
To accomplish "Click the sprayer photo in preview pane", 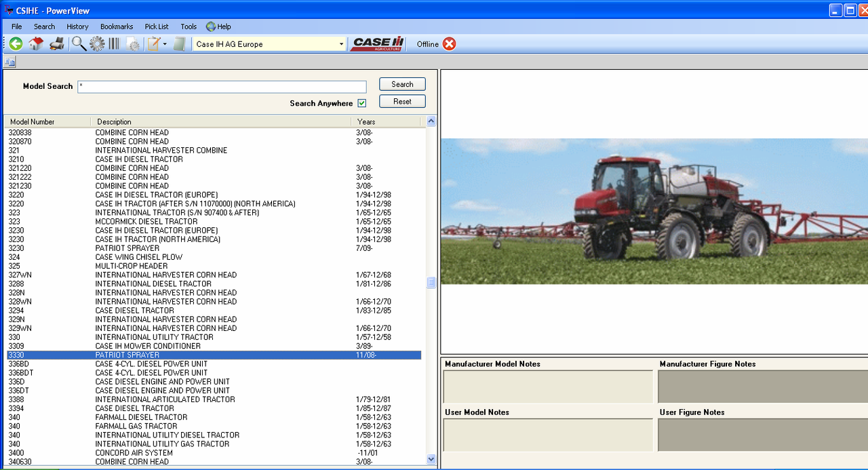I will pyautogui.click(x=654, y=211).
